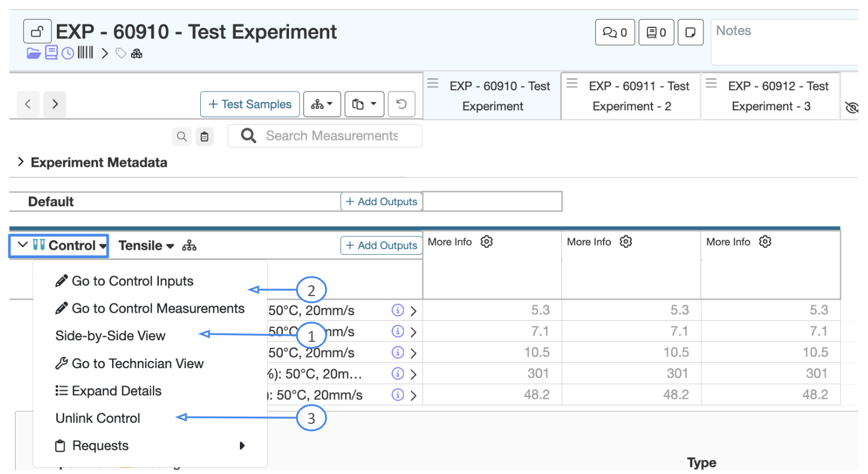This screenshot has width=868, height=474.
Task: Open the More Info gear in the third column
Action: point(765,241)
